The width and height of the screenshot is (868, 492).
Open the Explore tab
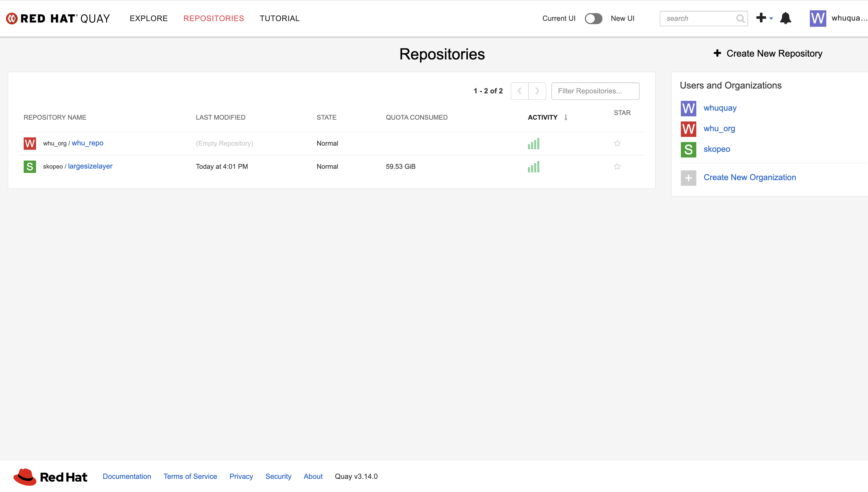click(x=148, y=18)
